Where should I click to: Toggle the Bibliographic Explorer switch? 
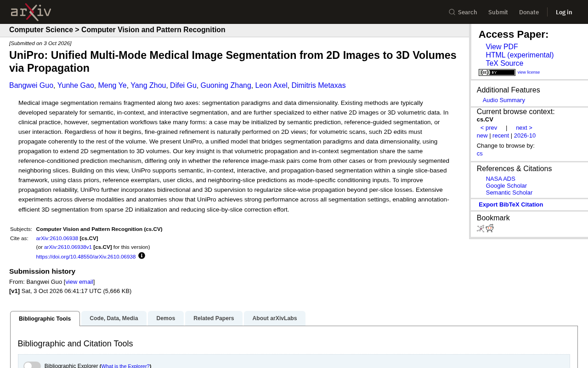(32, 365)
